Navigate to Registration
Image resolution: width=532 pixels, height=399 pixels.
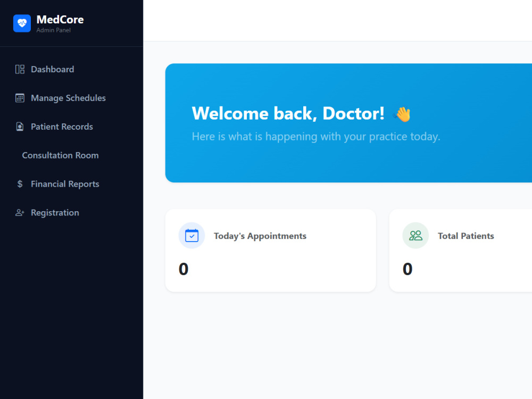point(72,213)
